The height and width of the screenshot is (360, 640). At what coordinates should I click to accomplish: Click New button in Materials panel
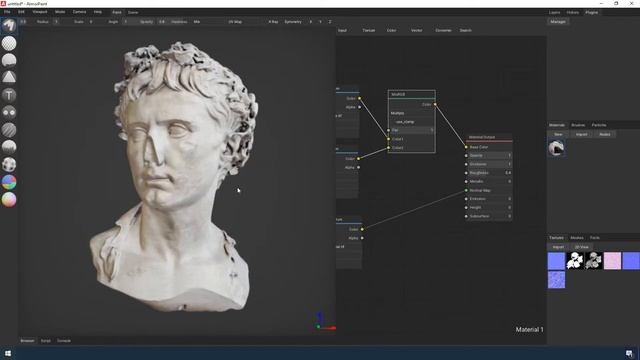558,134
